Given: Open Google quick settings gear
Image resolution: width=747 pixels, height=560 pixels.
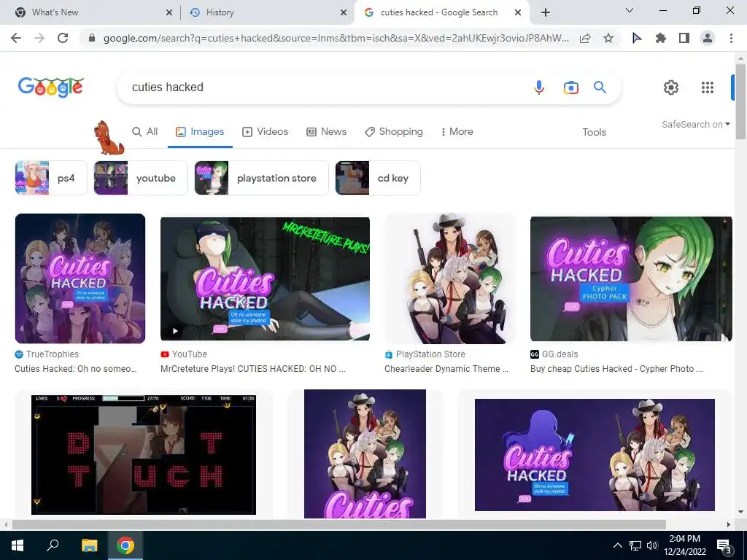Looking at the screenshot, I should click(671, 87).
